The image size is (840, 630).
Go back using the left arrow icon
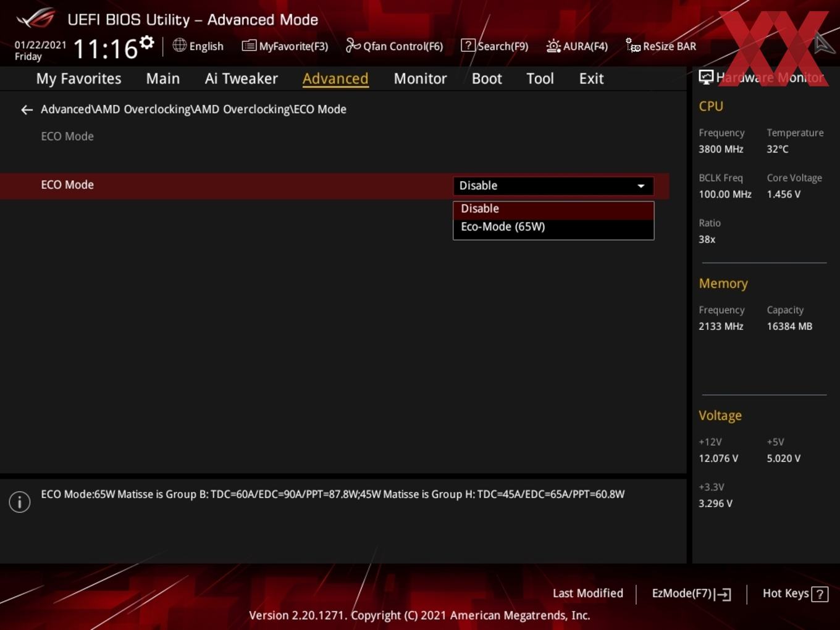[x=27, y=110]
